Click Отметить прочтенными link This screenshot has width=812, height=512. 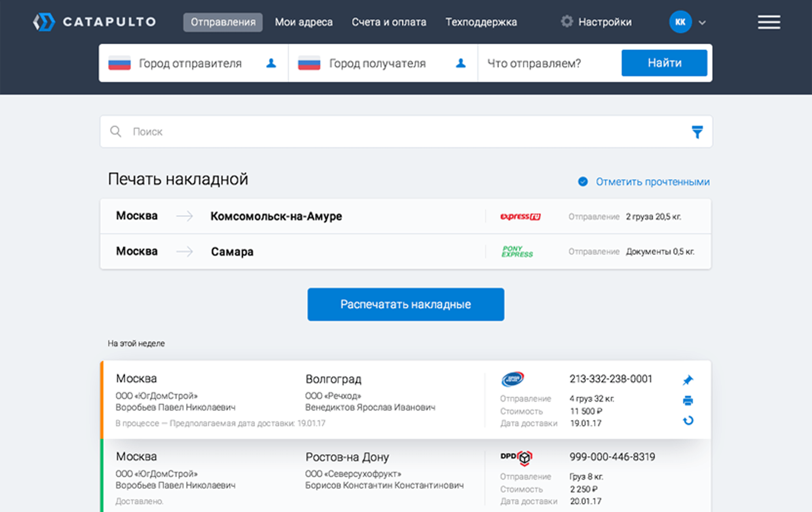(x=652, y=182)
